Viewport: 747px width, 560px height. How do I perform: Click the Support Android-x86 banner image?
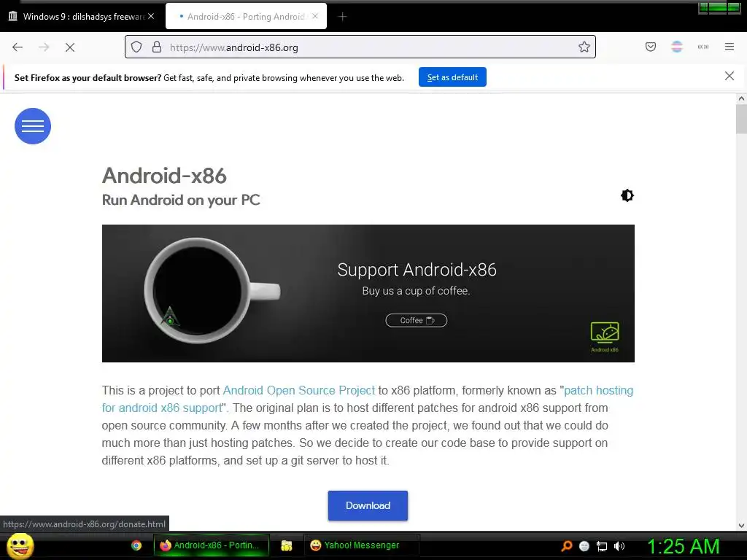[x=368, y=293]
